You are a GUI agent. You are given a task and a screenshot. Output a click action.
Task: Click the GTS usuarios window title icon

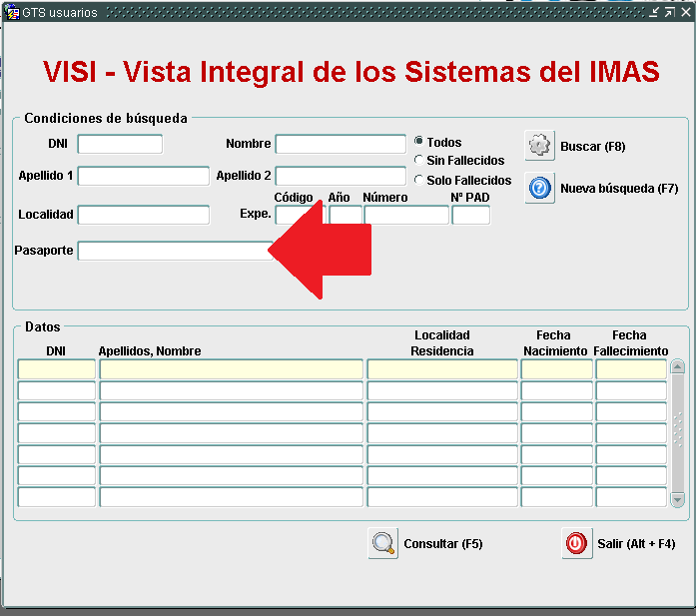tap(13, 13)
